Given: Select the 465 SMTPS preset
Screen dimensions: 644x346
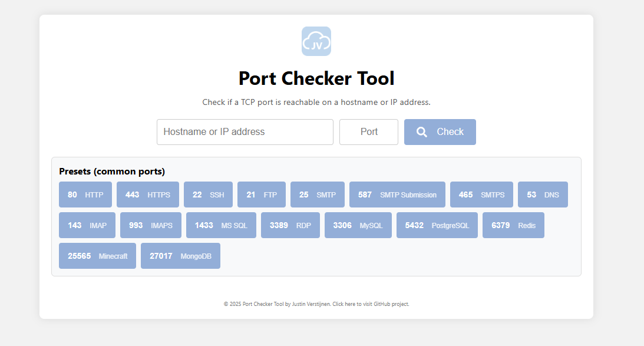Looking at the screenshot, I should coord(481,195).
